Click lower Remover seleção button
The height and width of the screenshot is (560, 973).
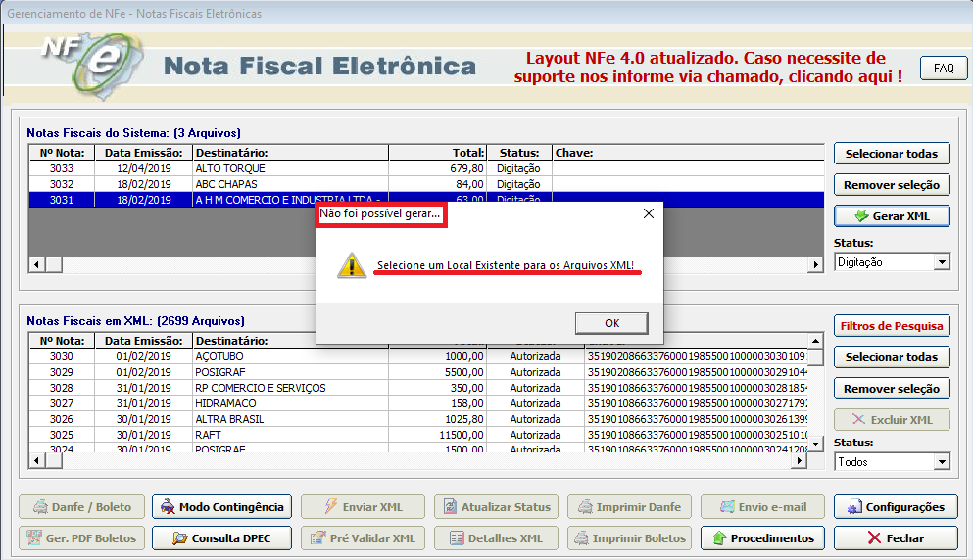point(891,389)
